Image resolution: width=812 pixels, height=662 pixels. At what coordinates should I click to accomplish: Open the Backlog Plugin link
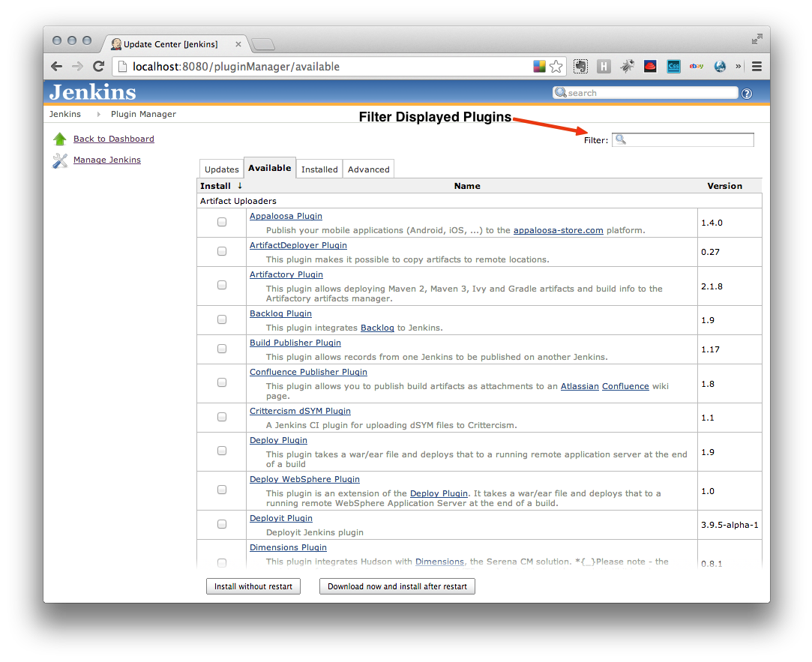pos(280,314)
